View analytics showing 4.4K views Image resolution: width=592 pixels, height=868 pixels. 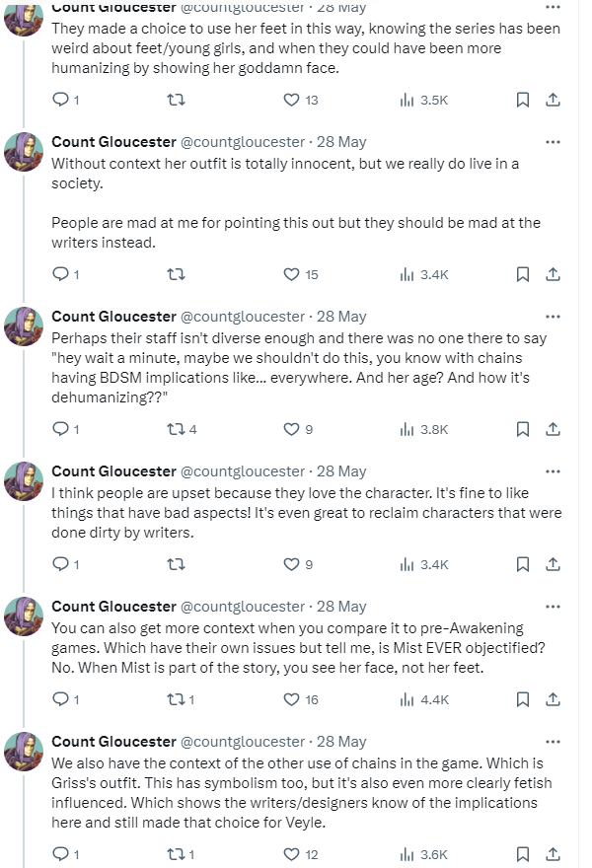click(423, 699)
